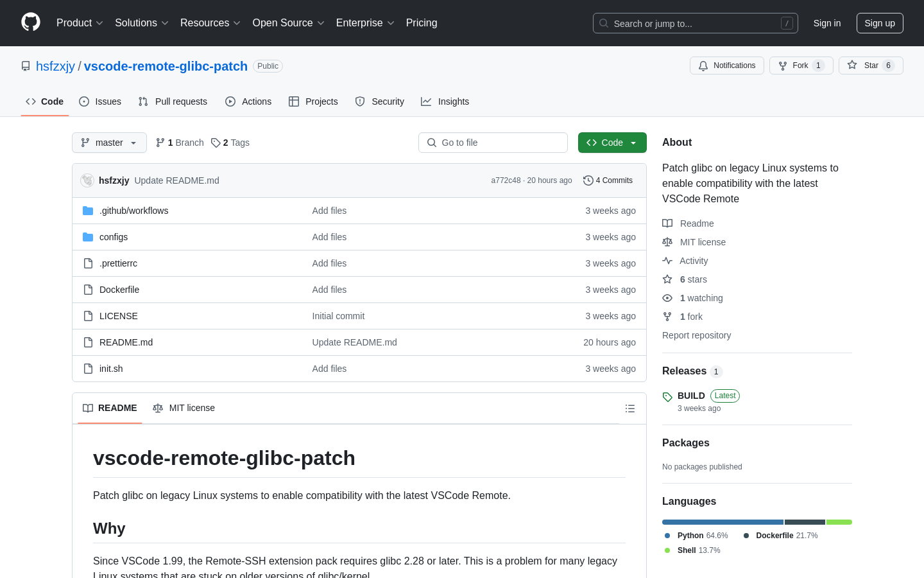
Task: Open the master branch dropdown
Action: click(109, 143)
